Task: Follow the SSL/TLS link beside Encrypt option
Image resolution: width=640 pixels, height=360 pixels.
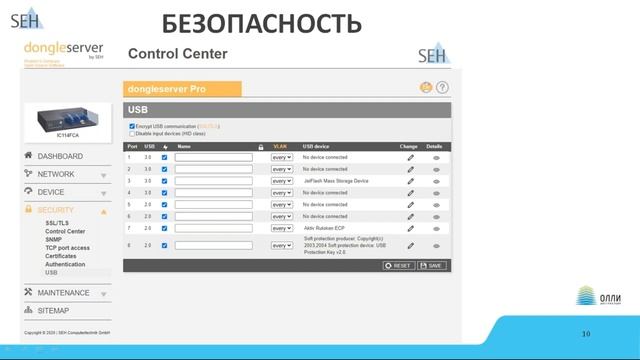Action: 208,127
